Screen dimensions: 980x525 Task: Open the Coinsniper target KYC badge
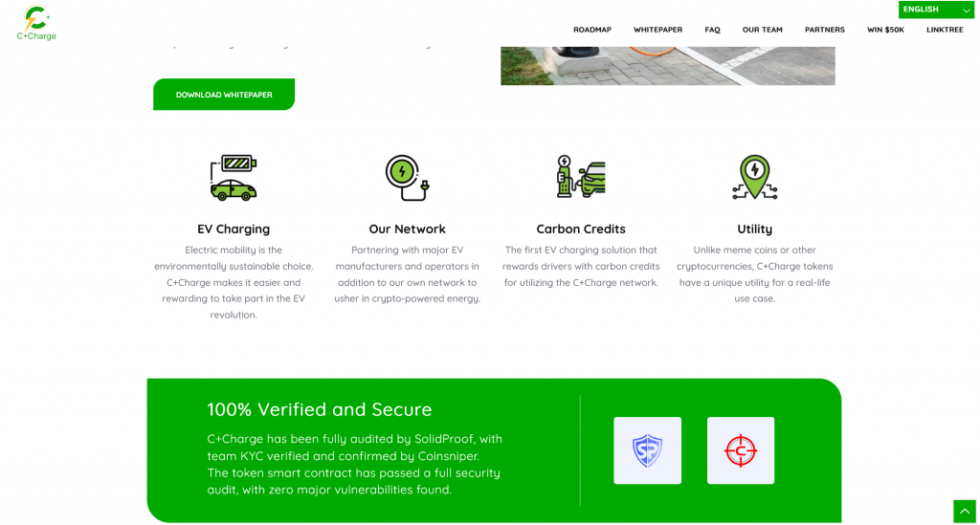tap(741, 450)
